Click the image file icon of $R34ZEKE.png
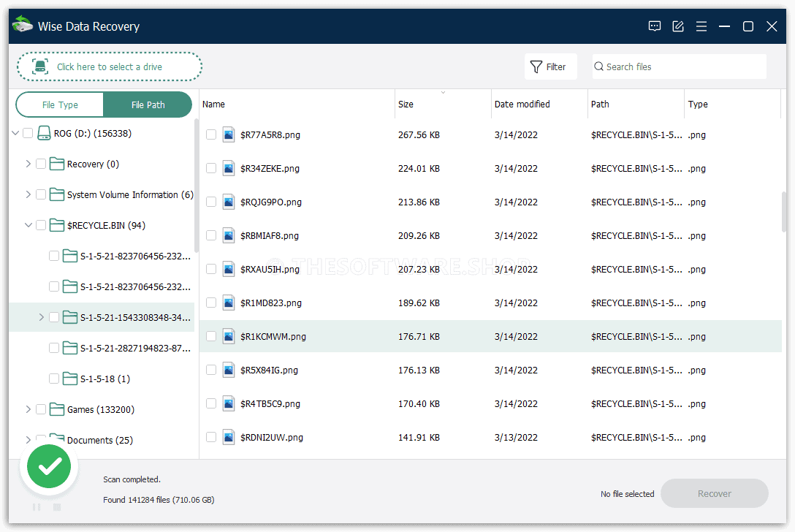 (229, 168)
